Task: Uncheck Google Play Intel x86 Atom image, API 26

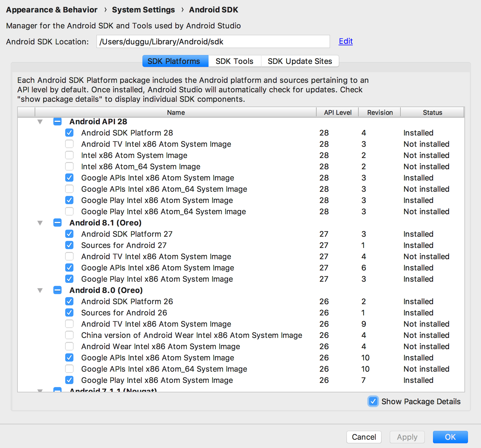Action: tap(69, 380)
